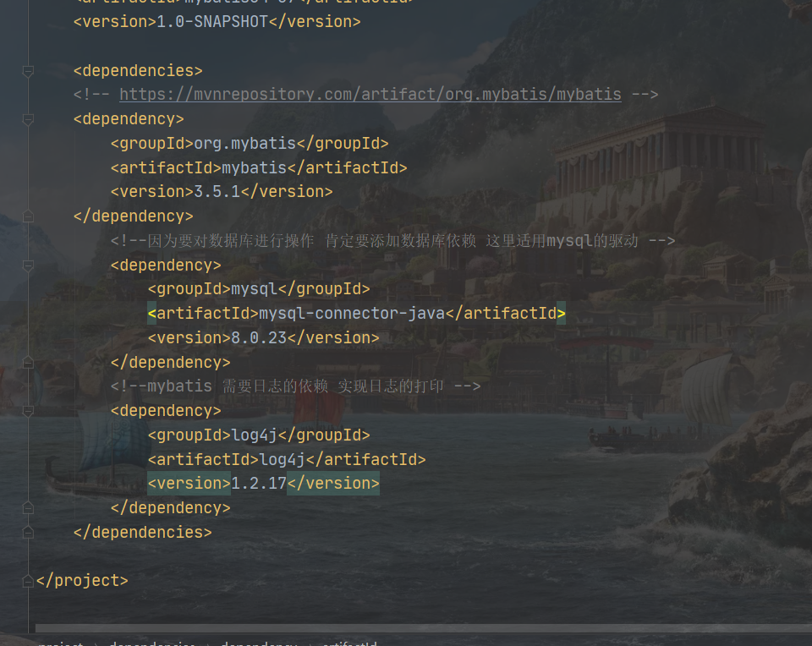Collapse the log4j <dependency> block fold marker
The width and height of the screenshot is (812, 646).
tap(29, 411)
